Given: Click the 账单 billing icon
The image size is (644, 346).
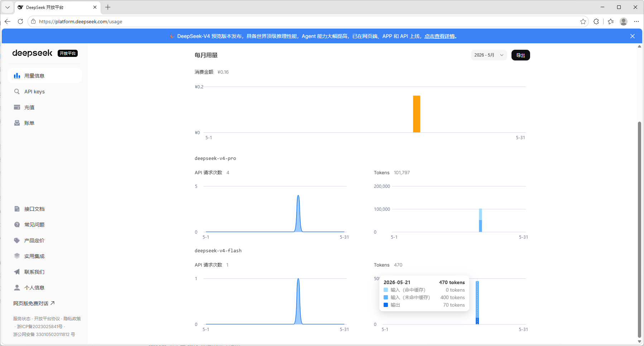Looking at the screenshot, I should pos(17,123).
